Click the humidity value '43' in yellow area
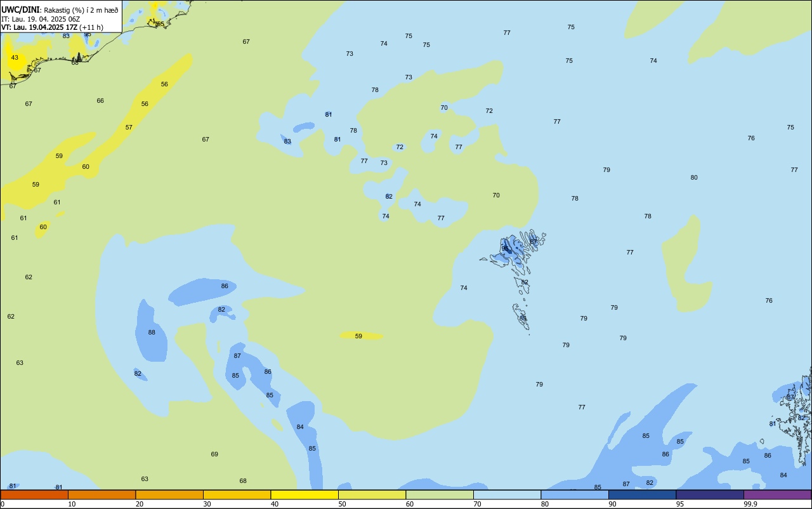The width and height of the screenshot is (812, 509). point(15,58)
